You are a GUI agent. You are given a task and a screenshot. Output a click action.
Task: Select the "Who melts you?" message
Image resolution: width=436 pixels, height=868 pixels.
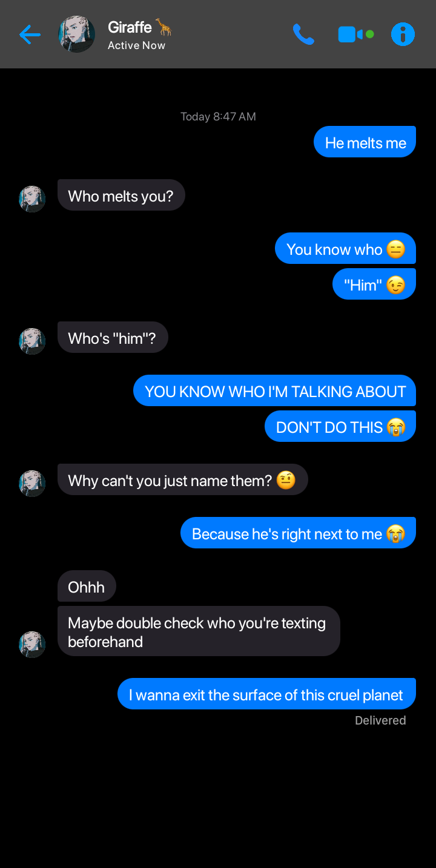click(x=121, y=196)
